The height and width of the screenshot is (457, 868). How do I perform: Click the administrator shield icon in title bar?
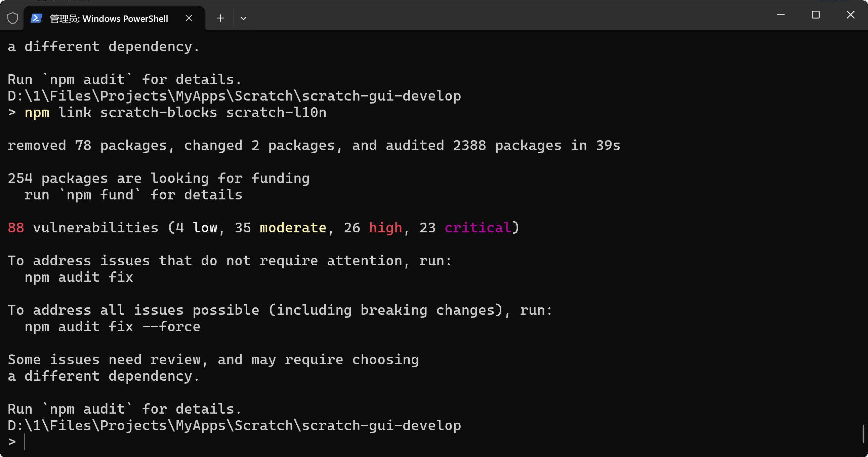click(12, 18)
